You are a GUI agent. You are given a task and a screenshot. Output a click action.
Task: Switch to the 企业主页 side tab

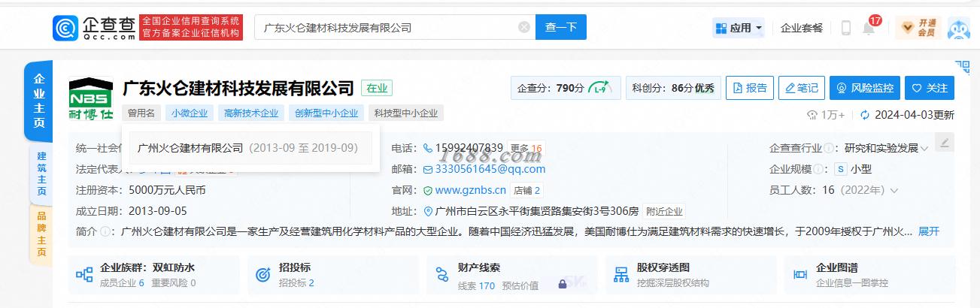(x=39, y=101)
